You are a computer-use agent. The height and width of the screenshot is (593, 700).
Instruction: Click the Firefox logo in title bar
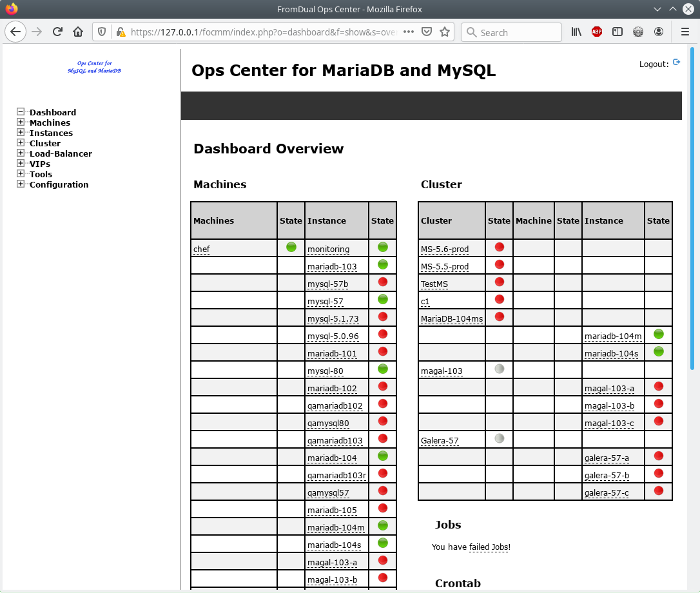(12, 8)
